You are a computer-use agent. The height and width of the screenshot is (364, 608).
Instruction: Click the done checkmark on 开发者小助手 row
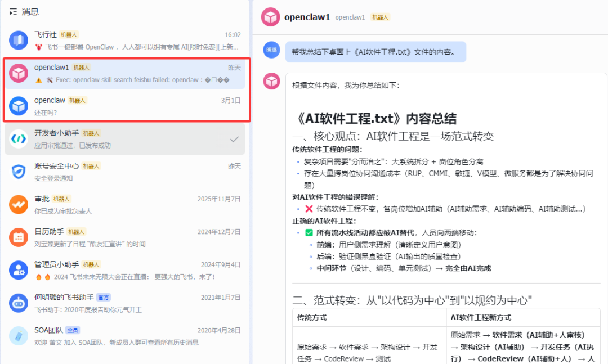234,139
